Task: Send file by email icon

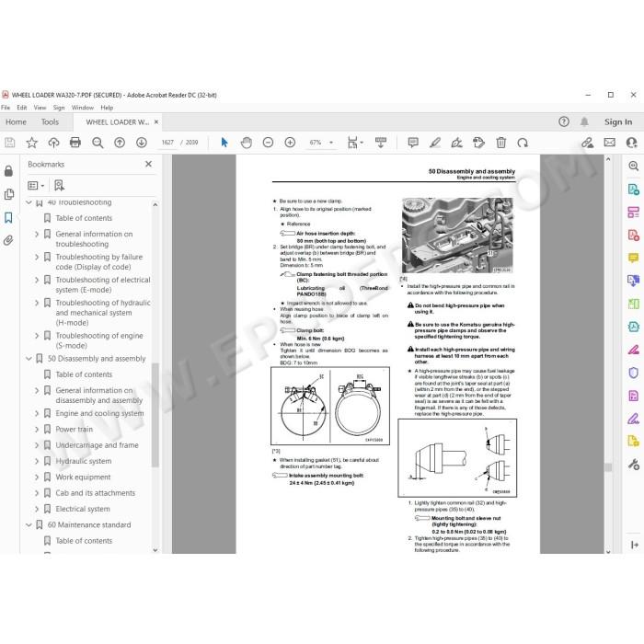Action: [609, 143]
